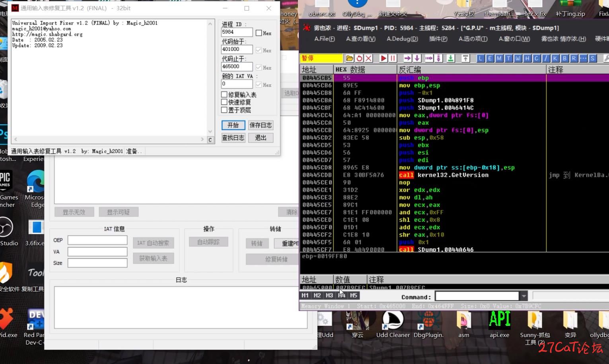Click the 退出 exit button
Screen dimensions: 609x364
coord(261,138)
